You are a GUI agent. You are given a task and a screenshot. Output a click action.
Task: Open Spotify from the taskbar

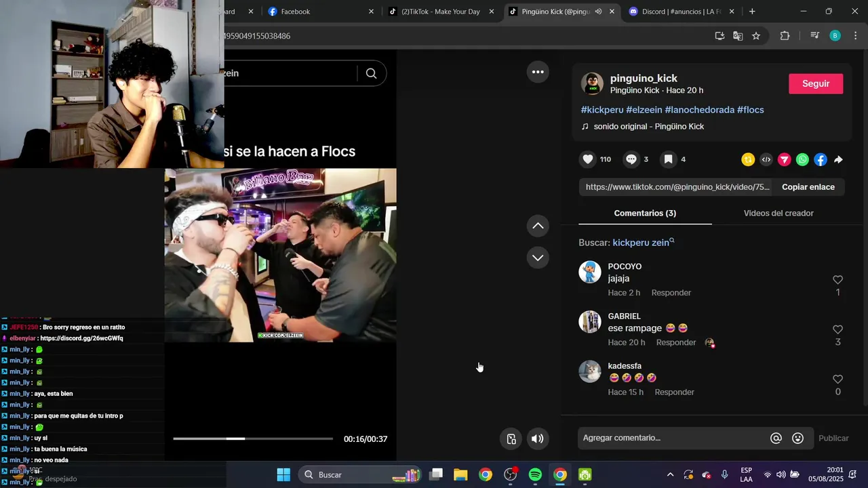coord(535,474)
